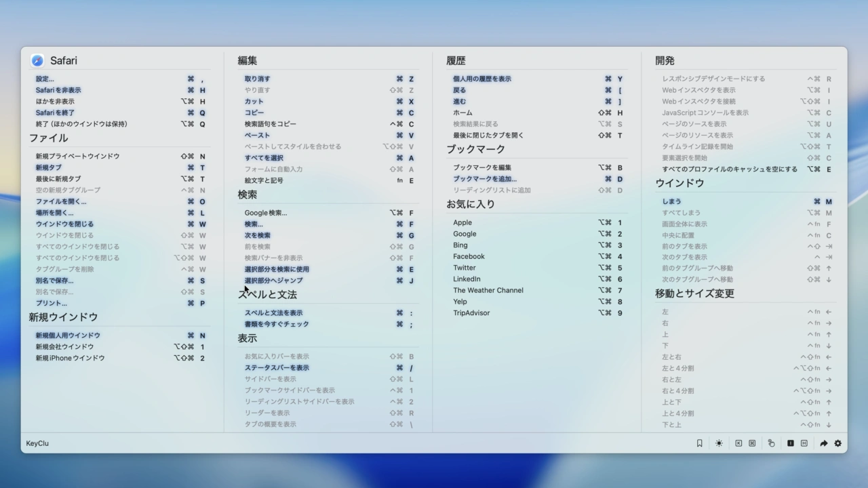Select The Weather Channel row

point(538,290)
